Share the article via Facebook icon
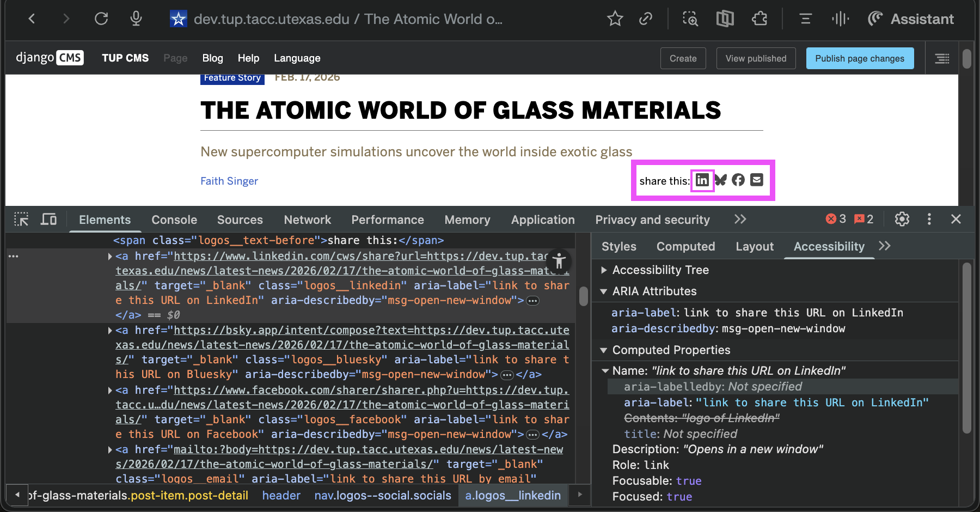Image resolution: width=980 pixels, height=512 pixels. tap(738, 180)
